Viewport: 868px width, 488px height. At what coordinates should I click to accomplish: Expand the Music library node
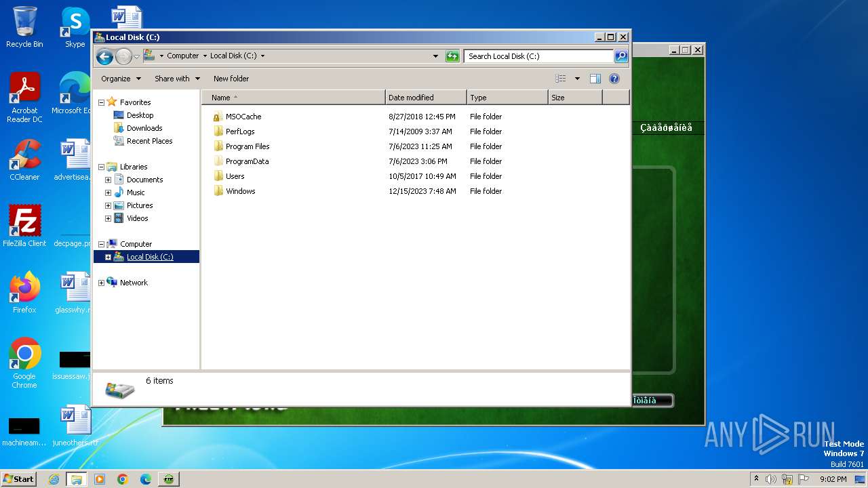click(x=108, y=192)
